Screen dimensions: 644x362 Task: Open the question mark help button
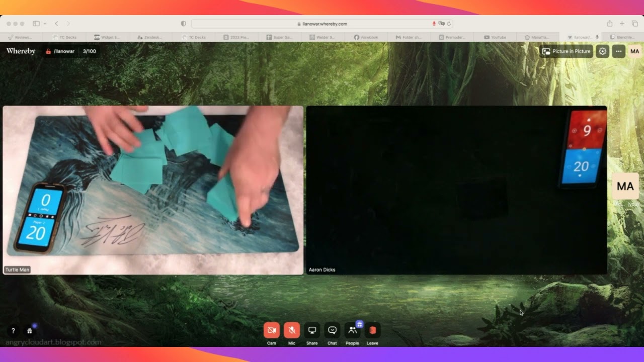click(x=13, y=331)
